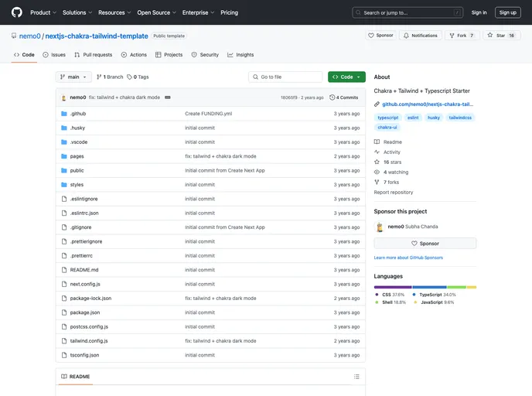This screenshot has height=396, width=532.
Task: Focus the Go to file field
Action: point(286,77)
